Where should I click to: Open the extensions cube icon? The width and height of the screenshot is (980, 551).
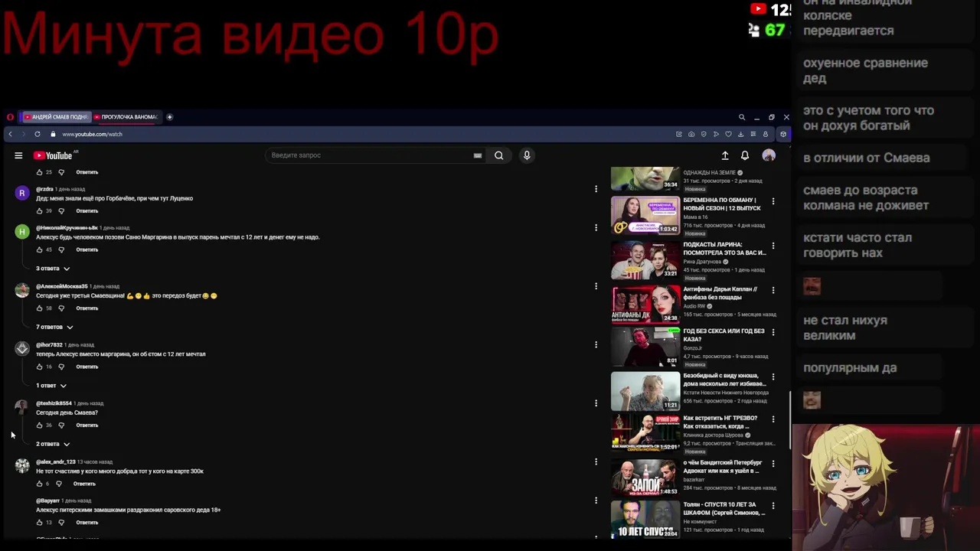click(782, 134)
